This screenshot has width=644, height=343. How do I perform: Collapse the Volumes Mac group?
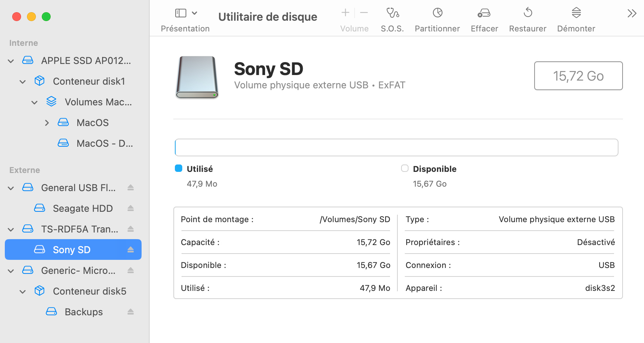34,102
